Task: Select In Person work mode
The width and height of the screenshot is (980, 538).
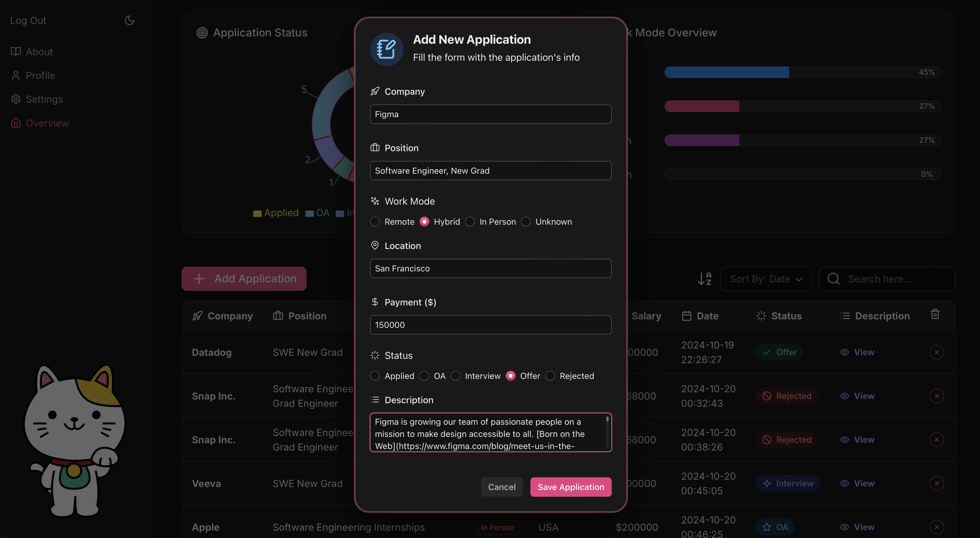Action: [x=470, y=222]
